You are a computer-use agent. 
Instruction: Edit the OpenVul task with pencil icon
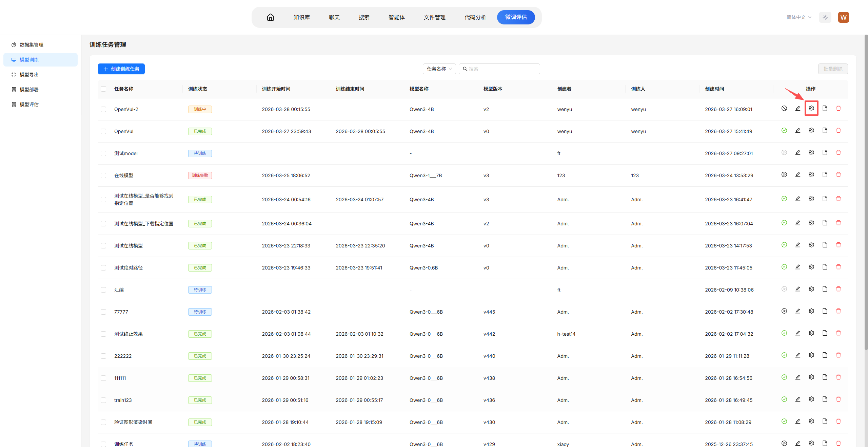click(x=797, y=130)
